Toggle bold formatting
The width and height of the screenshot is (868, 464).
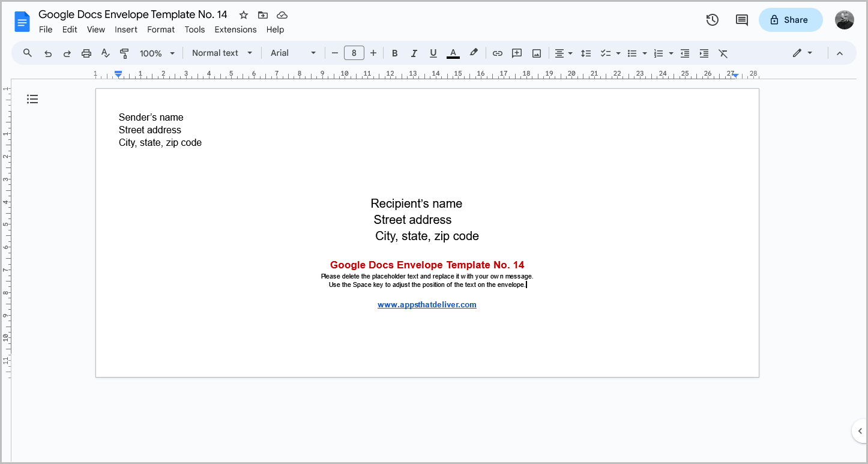[394, 53]
